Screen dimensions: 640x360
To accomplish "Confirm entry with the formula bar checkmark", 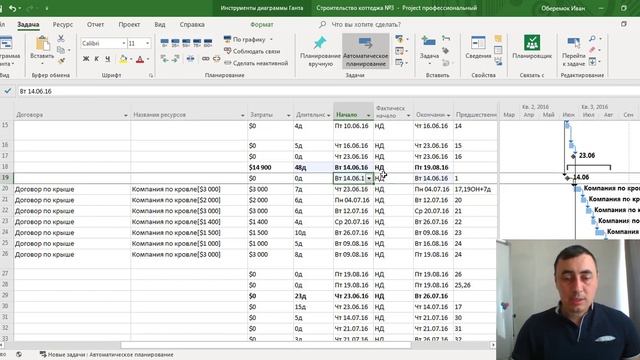I will tap(8, 91).
